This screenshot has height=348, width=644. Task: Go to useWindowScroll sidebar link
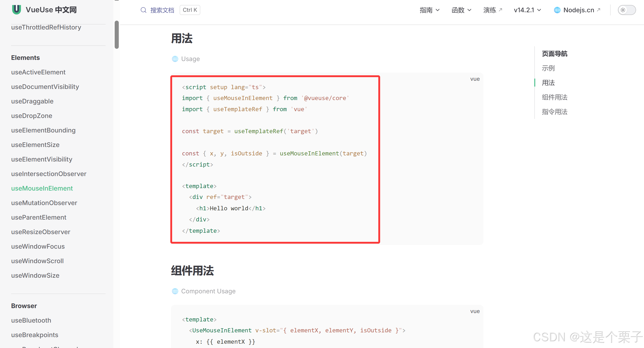point(37,261)
